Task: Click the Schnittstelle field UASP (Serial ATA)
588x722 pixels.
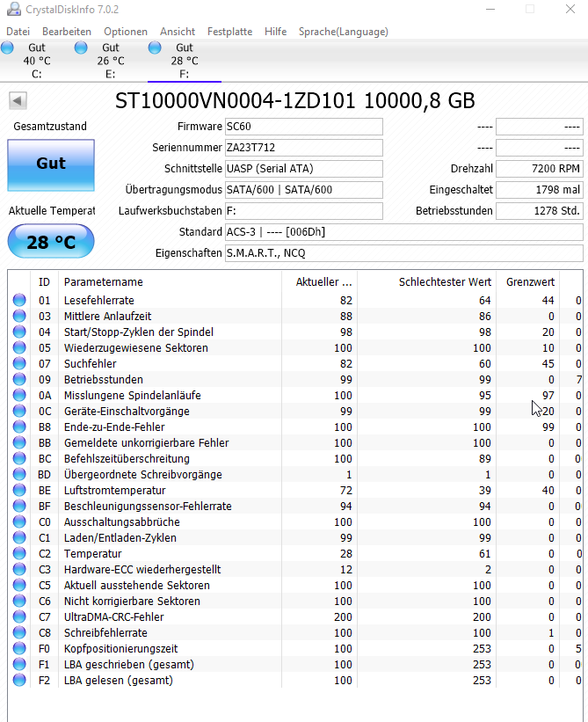Action: (x=303, y=169)
